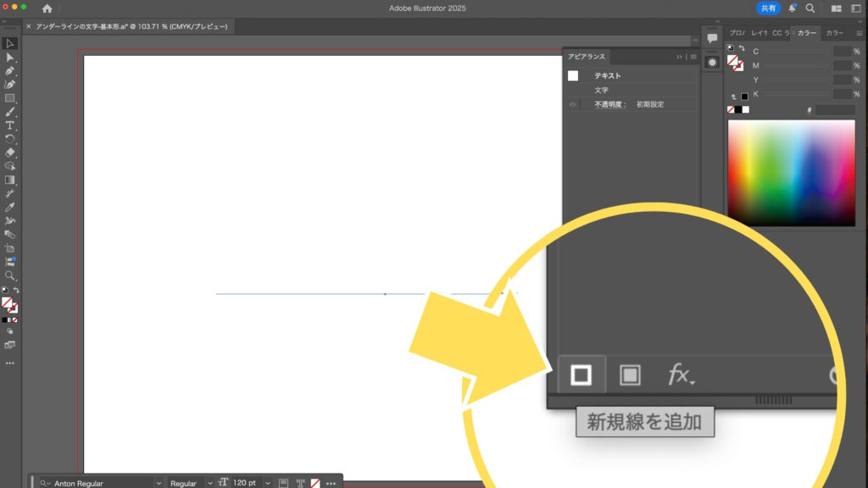Switch to the レイヤー panel tab
Image resolution: width=868 pixels, height=488 pixels.
[x=759, y=33]
